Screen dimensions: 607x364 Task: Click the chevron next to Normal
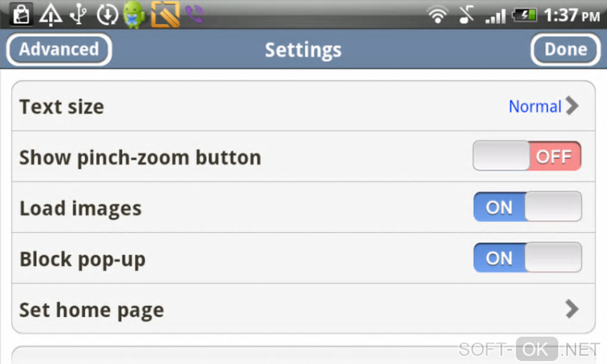[x=572, y=106]
